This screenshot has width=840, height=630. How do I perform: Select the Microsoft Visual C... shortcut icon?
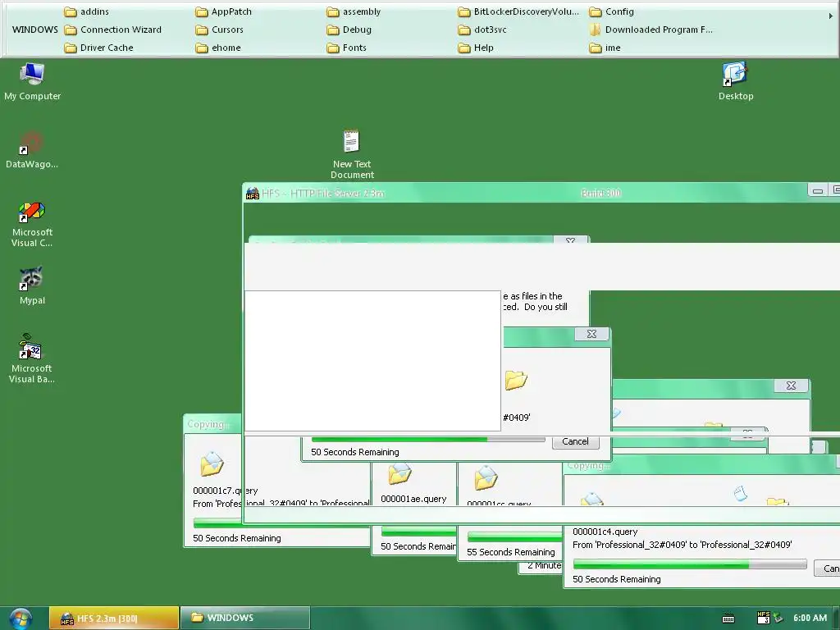pyautogui.click(x=32, y=224)
